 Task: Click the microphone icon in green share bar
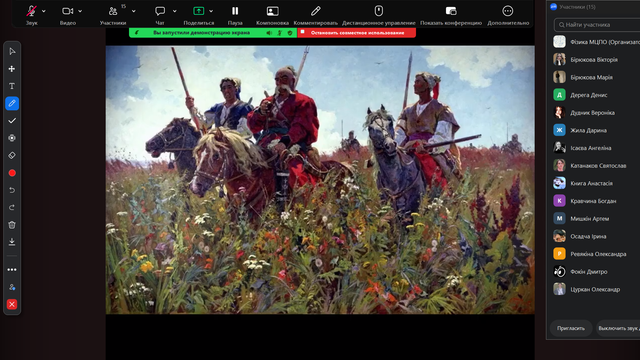point(280,33)
